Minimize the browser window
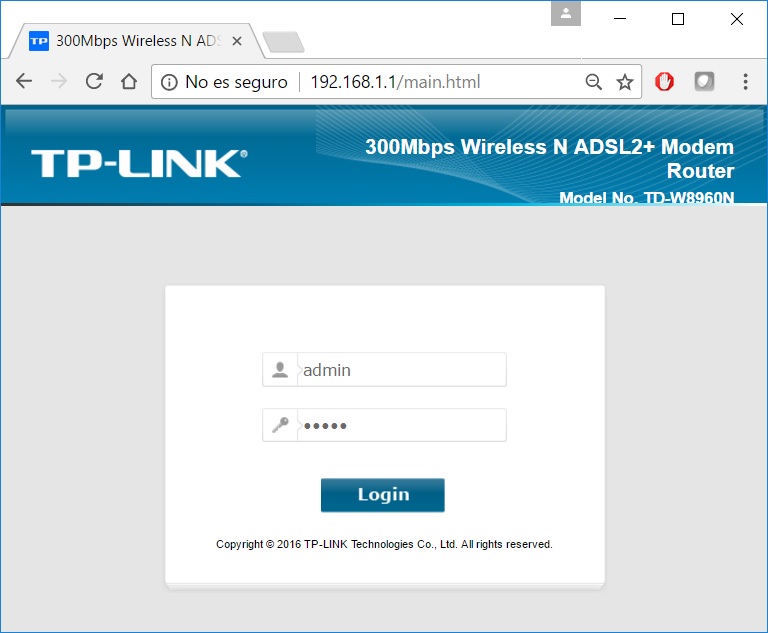Screen dimensions: 768x633 [x=620, y=19]
